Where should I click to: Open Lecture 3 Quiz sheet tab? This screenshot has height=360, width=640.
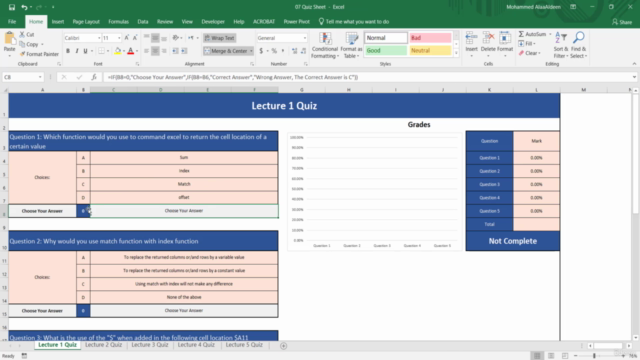(x=149, y=345)
